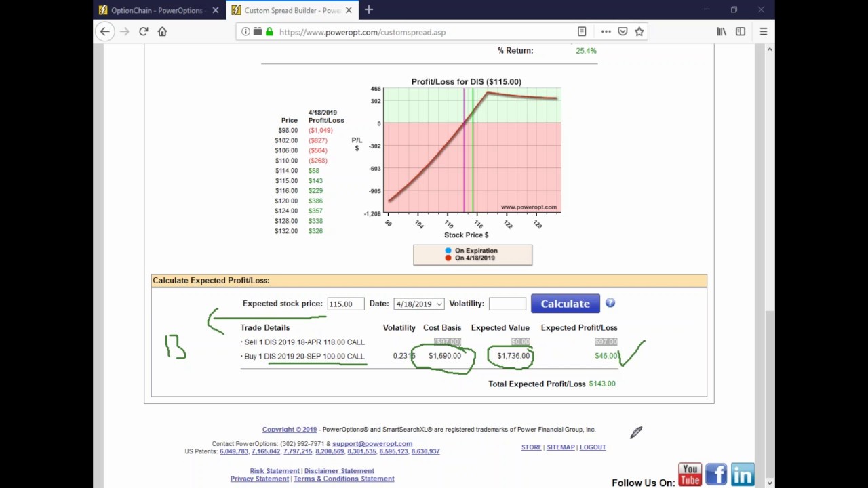This screenshot has height=488, width=868.
Task: Show the sidebars icon in the toolbar
Action: [741, 32]
